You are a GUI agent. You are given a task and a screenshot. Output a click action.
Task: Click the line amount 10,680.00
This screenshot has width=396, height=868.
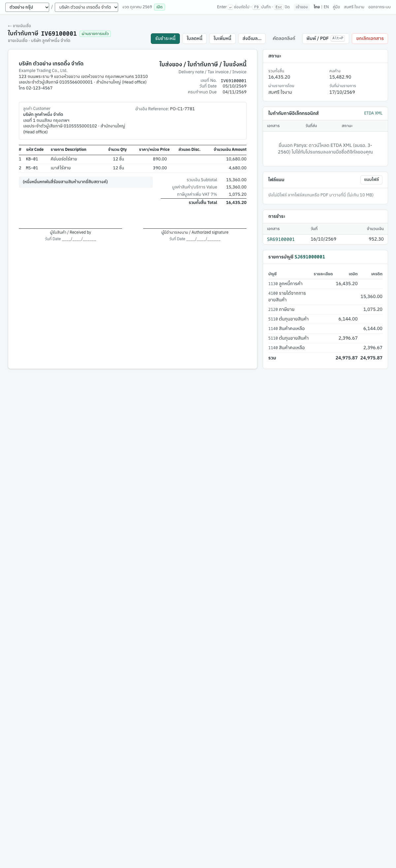tap(236, 159)
